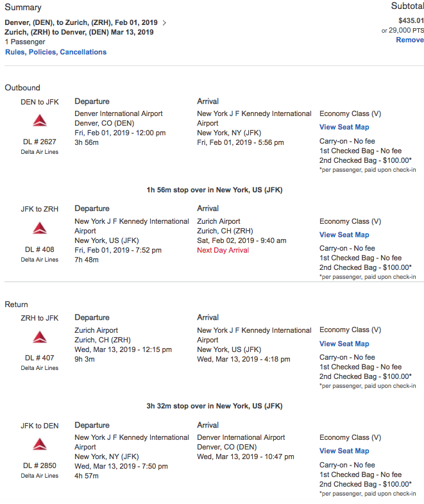This screenshot has height=504, width=424.
Task: Click flight number DL # 2850
Action: coord(40,466)
